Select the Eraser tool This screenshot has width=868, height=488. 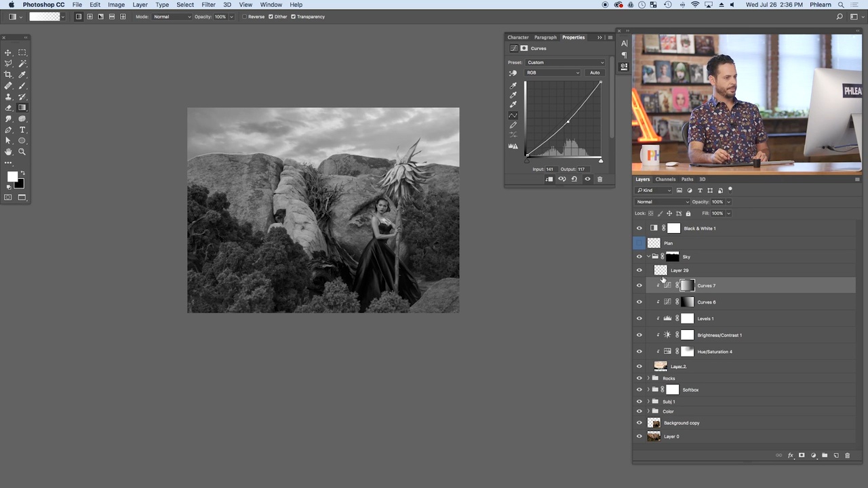(8, 108)
